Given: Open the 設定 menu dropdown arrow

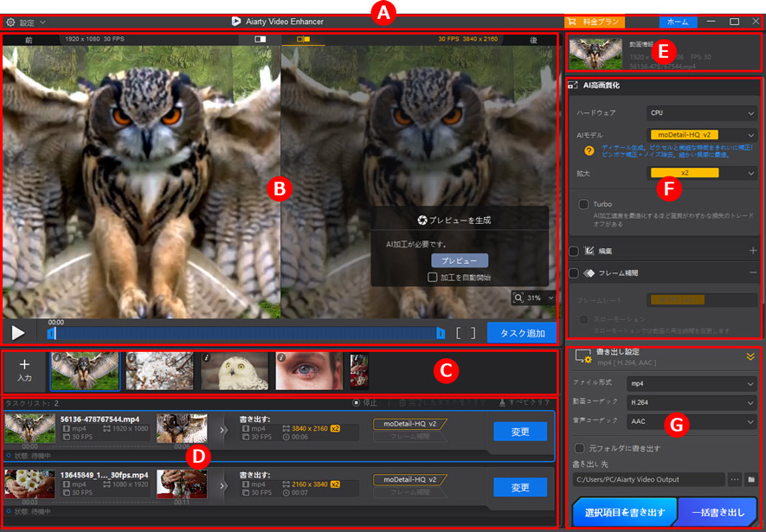Looking at the screenshot, I should point(43,22).
